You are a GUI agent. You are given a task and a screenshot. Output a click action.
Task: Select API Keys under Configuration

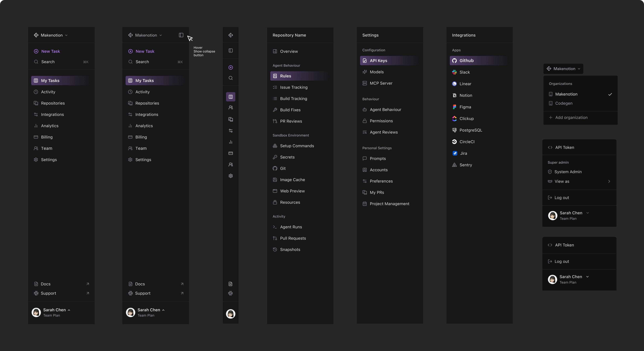pos(389,61)
